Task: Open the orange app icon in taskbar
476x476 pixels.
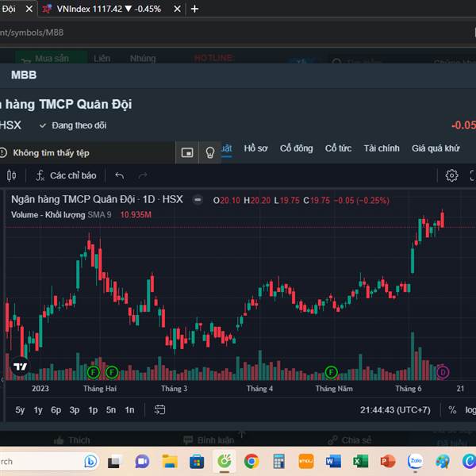Action: click(306, 462)
